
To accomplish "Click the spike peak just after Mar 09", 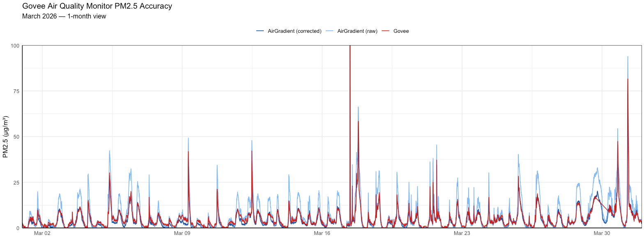I will point(189,139).
